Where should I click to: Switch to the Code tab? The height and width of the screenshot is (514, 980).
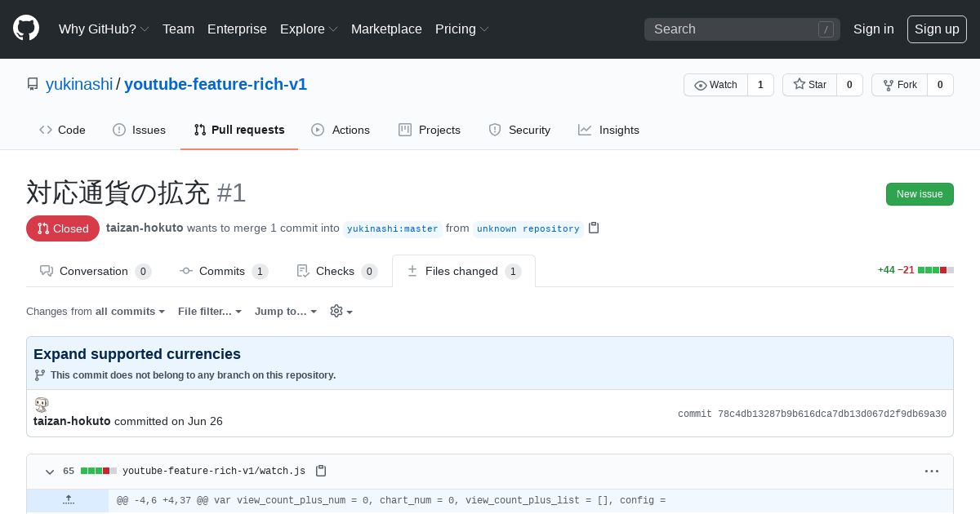[x=62, y=130]
